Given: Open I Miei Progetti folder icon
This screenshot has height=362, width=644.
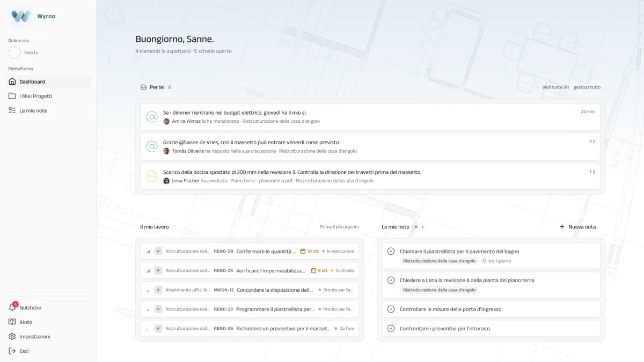Looking at the screenshot, I should coord(12,96).
